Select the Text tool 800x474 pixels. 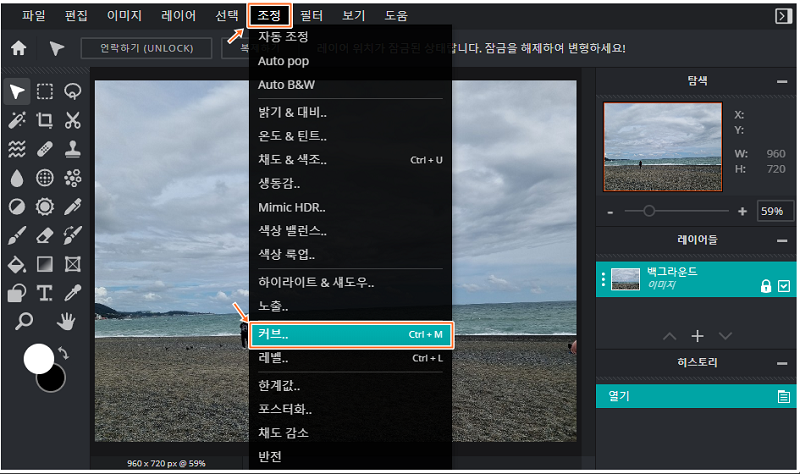pos(45,293)
